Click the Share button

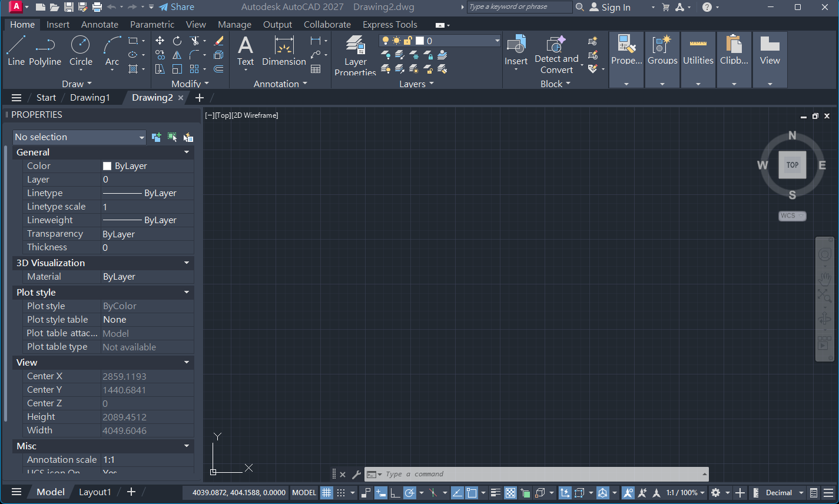click(177, 7)
